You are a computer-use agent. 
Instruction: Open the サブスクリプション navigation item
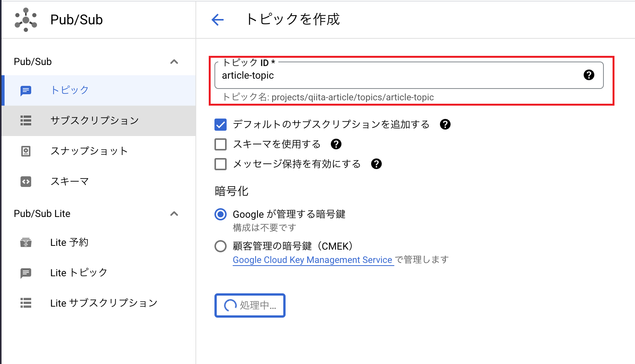(94, 121)
